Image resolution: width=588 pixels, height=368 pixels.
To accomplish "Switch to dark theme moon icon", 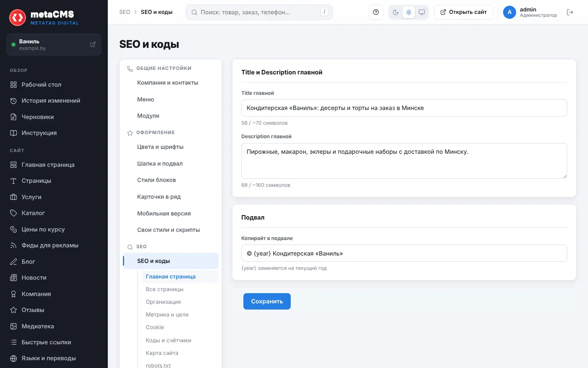I will click(395, 12).
